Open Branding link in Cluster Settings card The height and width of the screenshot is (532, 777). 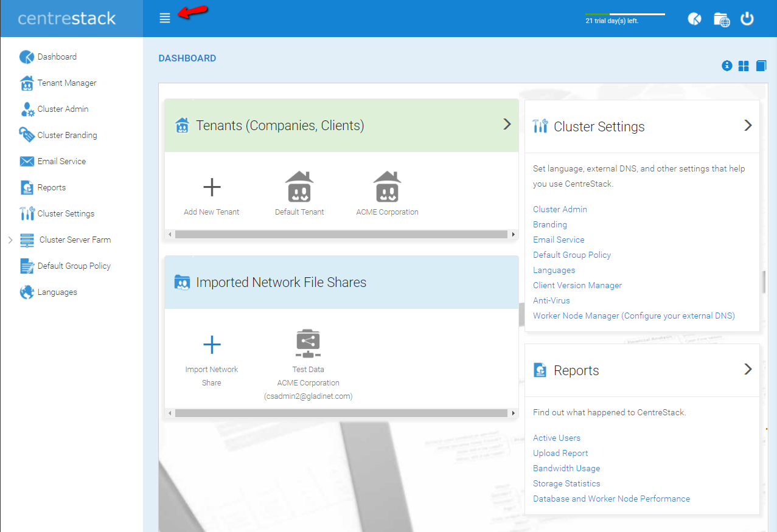(550, 224)
